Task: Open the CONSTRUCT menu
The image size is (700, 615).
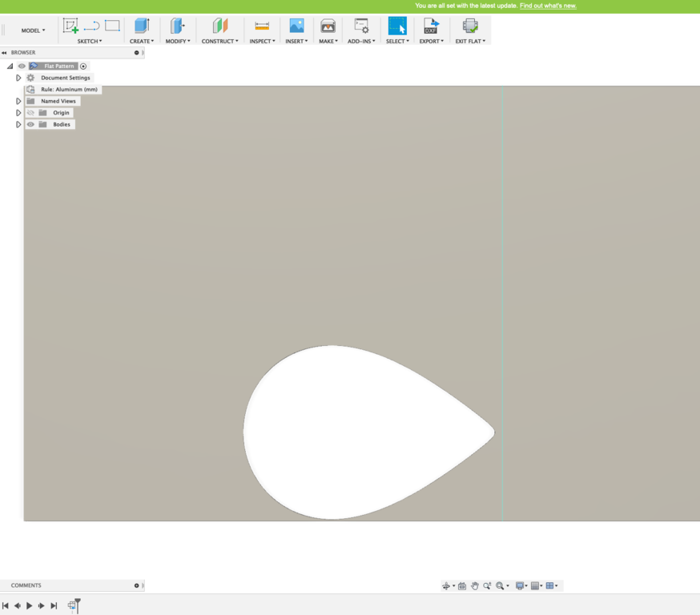Action: pyautogui.click(x=219, y=41)
